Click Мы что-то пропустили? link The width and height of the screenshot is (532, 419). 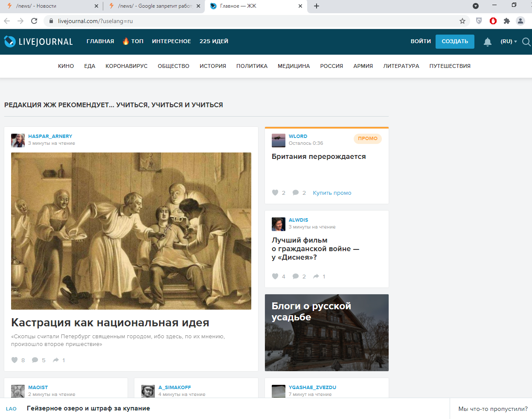[x=493, y=409]
